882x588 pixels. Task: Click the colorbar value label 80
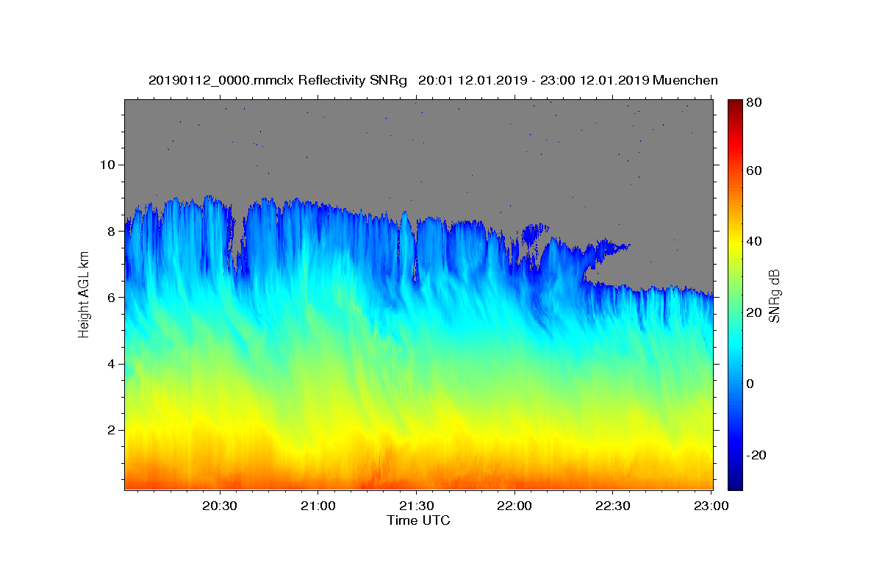[754, 102]
